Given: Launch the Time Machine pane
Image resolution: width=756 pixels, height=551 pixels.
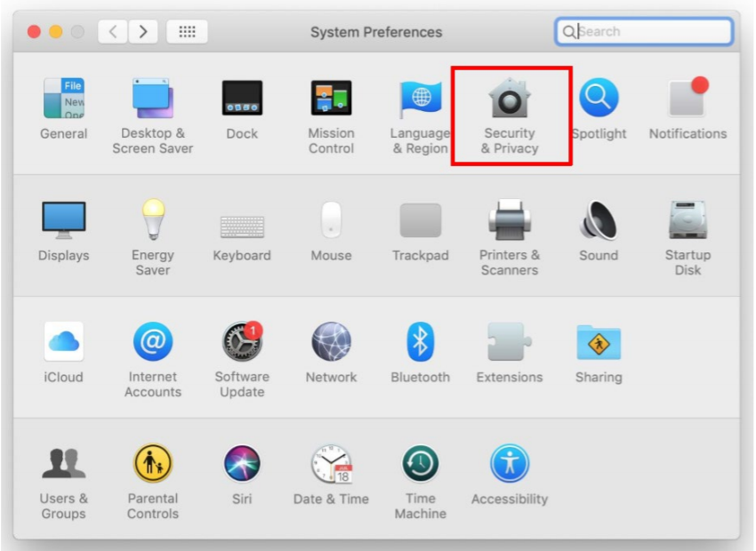Looking at the screenshot, I should [x=420, y=464].
